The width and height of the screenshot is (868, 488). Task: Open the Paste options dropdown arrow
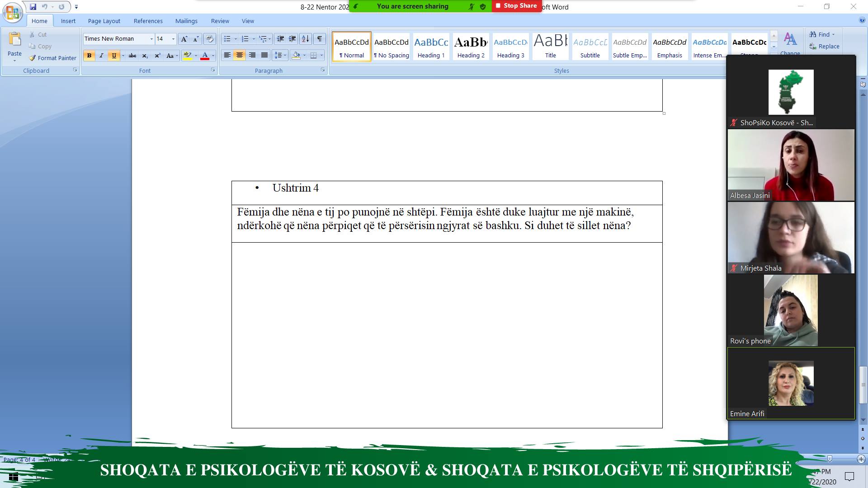point(14,61)
